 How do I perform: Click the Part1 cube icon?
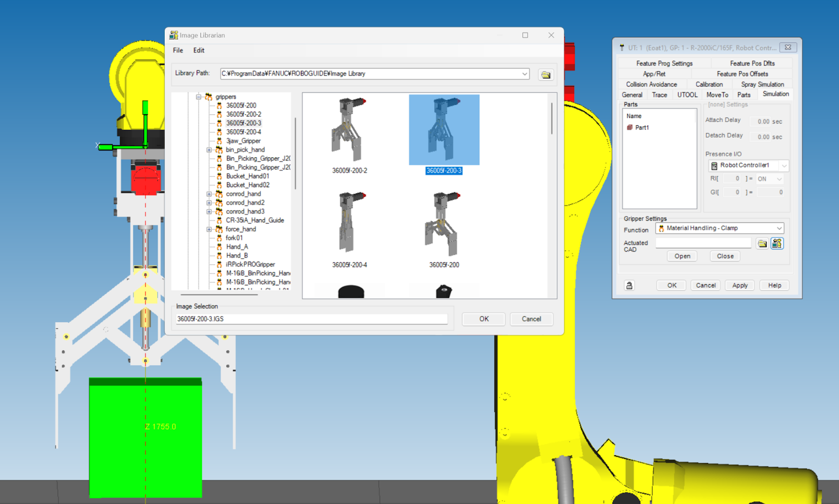630,127
